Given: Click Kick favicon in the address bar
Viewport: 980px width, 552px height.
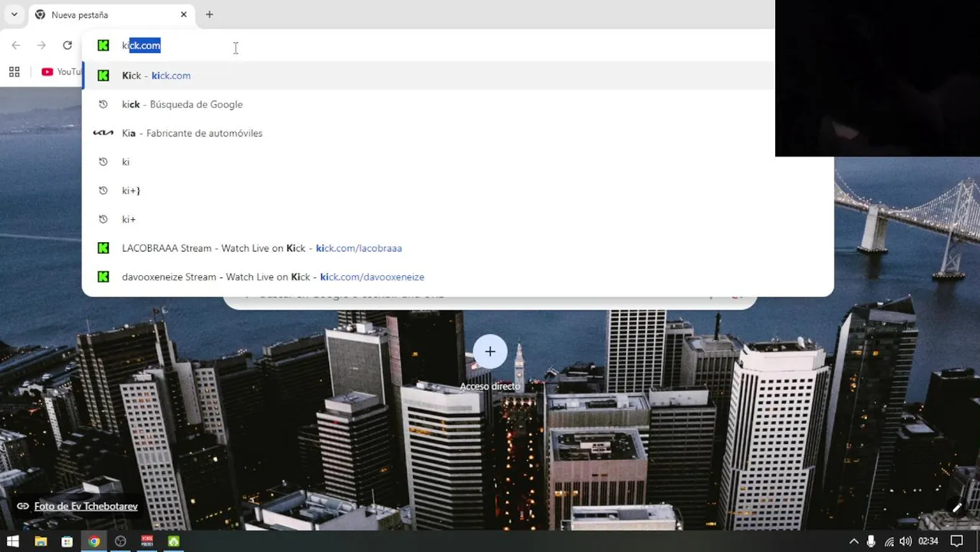Looking at the screenshot, I should click(x=104, y=45).
